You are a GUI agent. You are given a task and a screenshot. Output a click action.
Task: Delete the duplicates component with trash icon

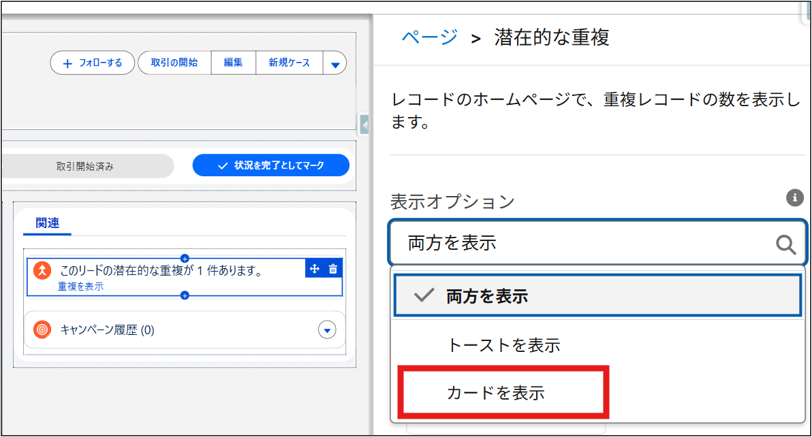coord(333,269)
